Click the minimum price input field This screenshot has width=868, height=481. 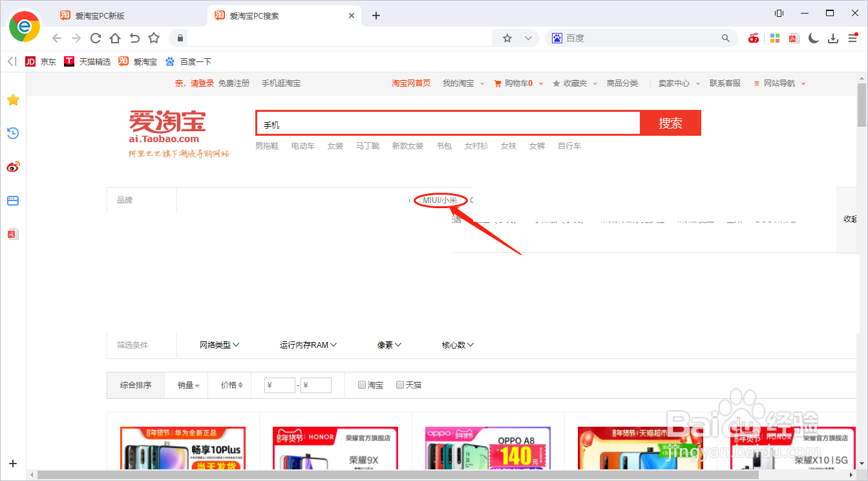tap(280, 385)
